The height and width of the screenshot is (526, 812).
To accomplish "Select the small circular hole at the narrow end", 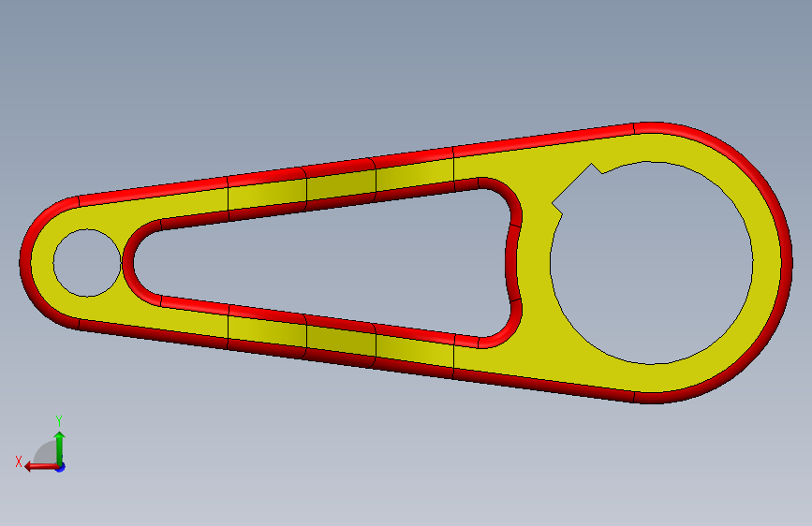I will click(x=87, y=263).
